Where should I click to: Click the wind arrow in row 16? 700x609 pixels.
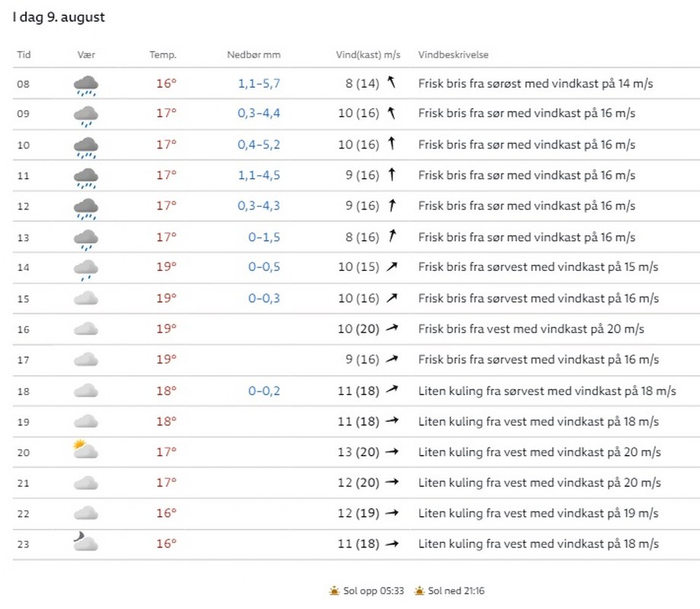tap(392, 329)
